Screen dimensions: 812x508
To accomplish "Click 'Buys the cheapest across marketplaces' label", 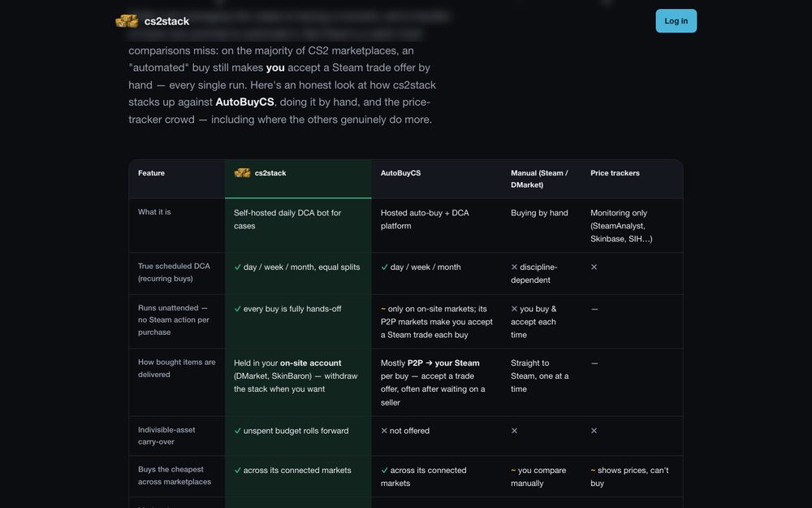I will (175, 475).
